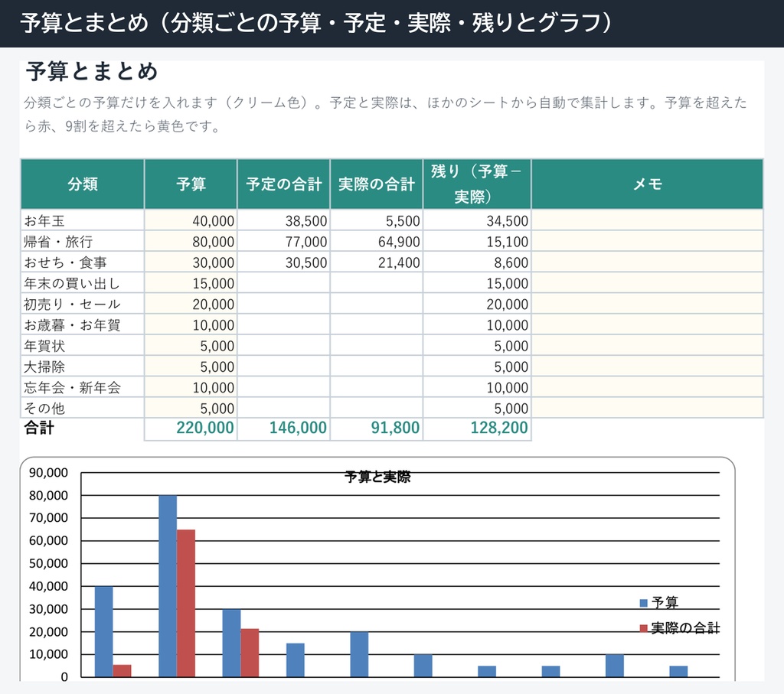The height and width of the screenshot is (694, 784).
Task: Select the 予定の合計 column header
Action: 283,184
